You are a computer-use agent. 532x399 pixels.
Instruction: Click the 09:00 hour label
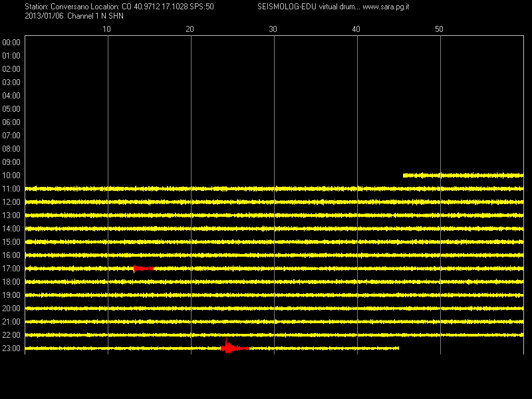click(x=11, y=162)
